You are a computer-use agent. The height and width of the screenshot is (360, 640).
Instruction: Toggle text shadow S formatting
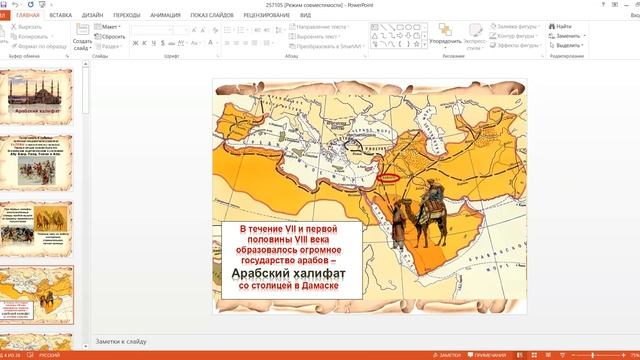point(162,43)
